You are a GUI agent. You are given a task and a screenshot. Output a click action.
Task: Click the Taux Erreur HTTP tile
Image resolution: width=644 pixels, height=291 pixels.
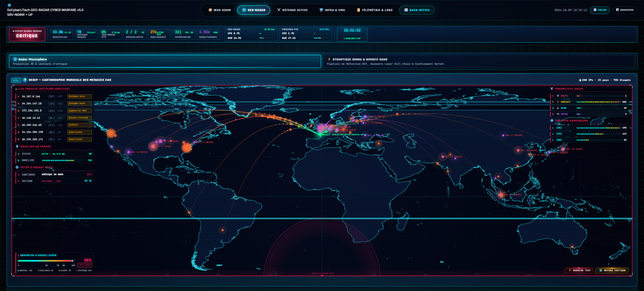point(111,34)
